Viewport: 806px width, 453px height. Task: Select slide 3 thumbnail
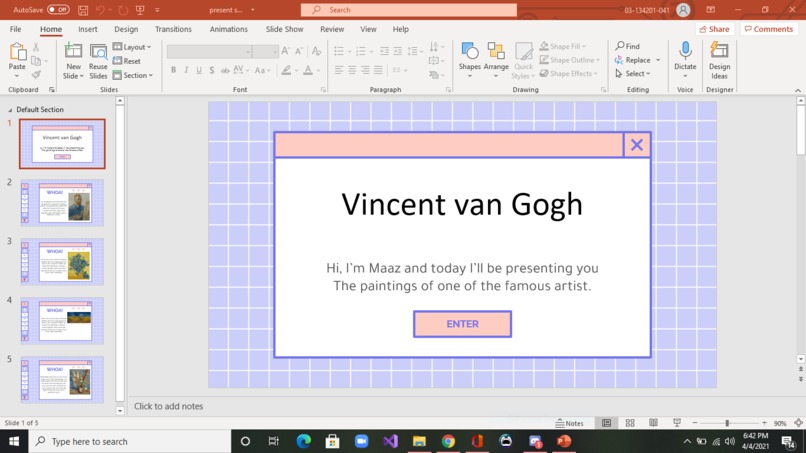pos(62,262)
